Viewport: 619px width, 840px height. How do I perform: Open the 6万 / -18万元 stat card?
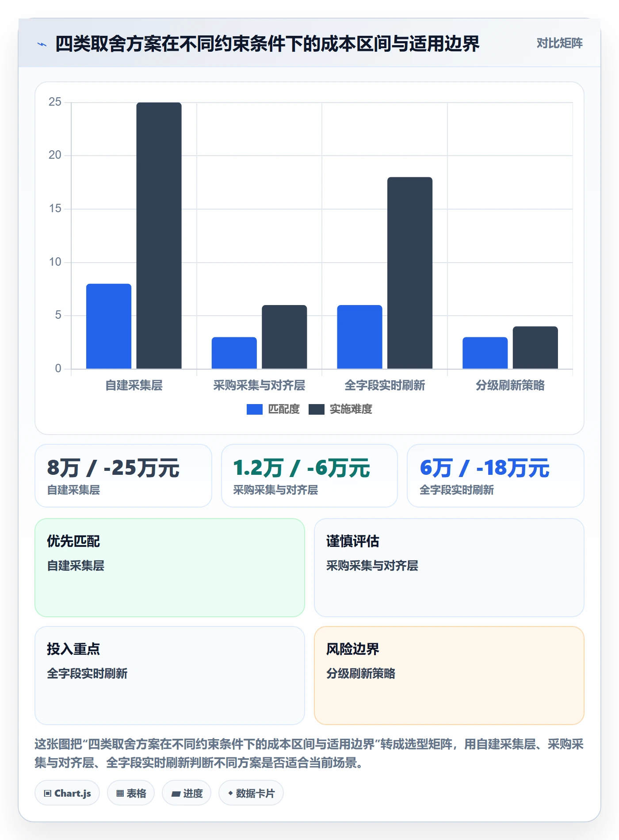click(496, 476)
